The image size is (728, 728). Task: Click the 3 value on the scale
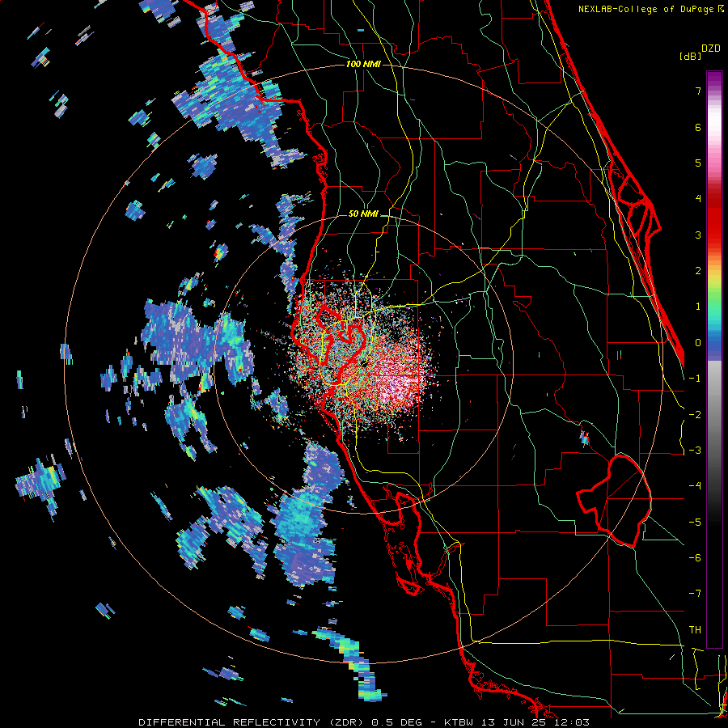[698, 235]
